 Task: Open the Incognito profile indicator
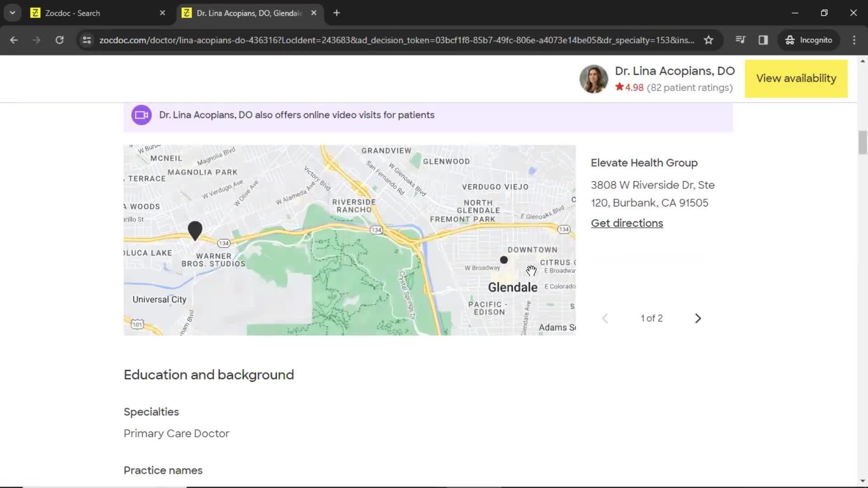[808, 40]
